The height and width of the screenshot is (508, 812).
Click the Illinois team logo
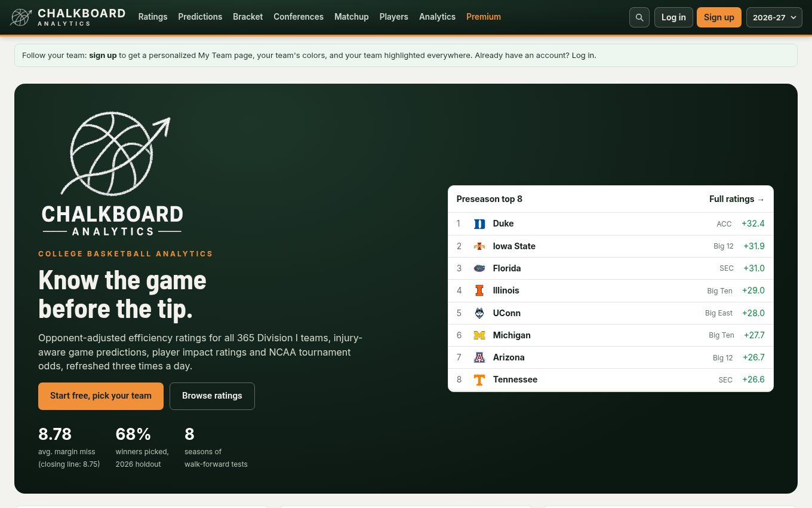(479, 290)
